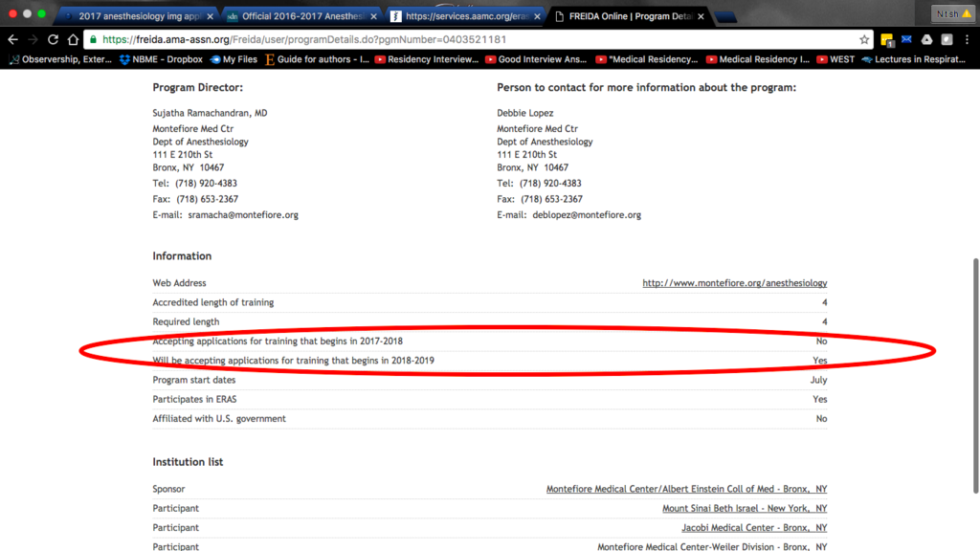Click the deblopez@montefiore.org email address
The height and width of the screenshot is (551, 980).
[587, 215]
